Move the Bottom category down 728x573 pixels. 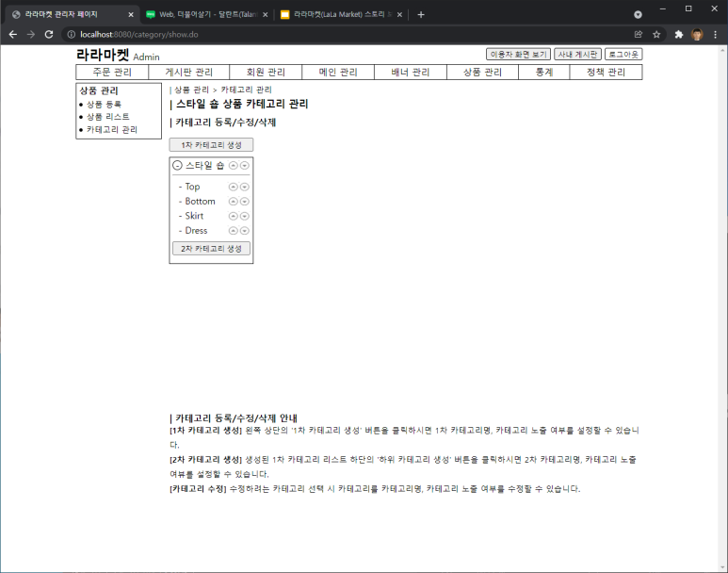tap(245, 202)
